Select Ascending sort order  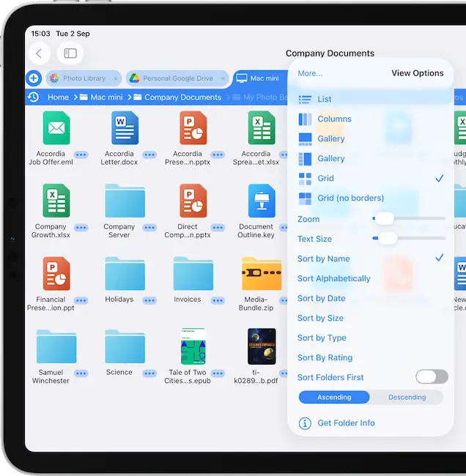coord(334,398)
